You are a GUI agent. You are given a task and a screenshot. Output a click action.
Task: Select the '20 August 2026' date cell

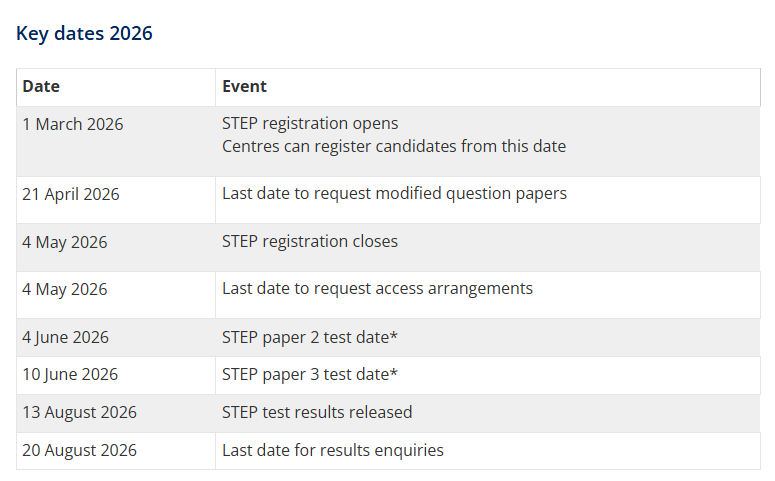80,450
